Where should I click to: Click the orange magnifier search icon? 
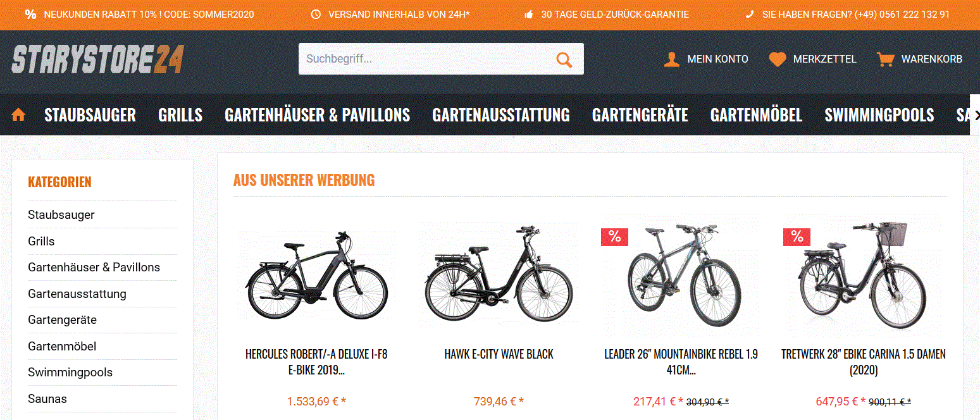tap(564, 59)
